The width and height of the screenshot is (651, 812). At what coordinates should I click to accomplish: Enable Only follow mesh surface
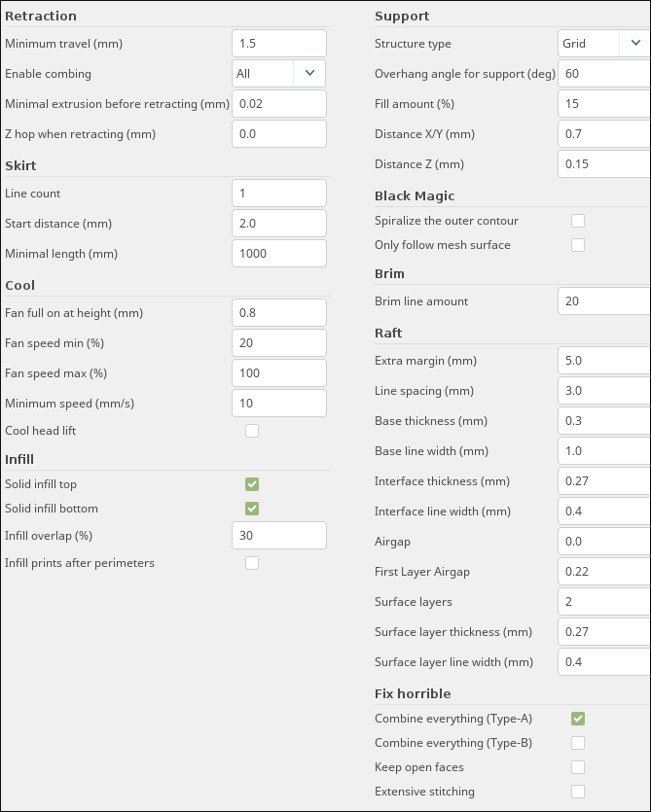click(578, 245)
